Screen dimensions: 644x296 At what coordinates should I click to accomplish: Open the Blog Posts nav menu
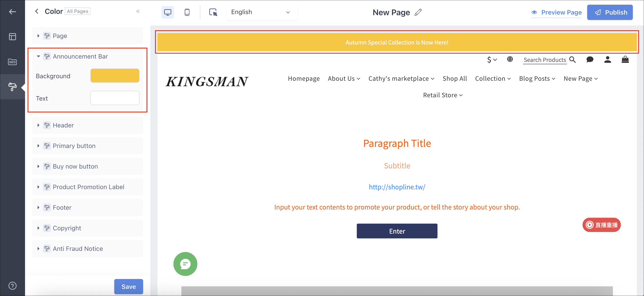click(x=537, y=78)
